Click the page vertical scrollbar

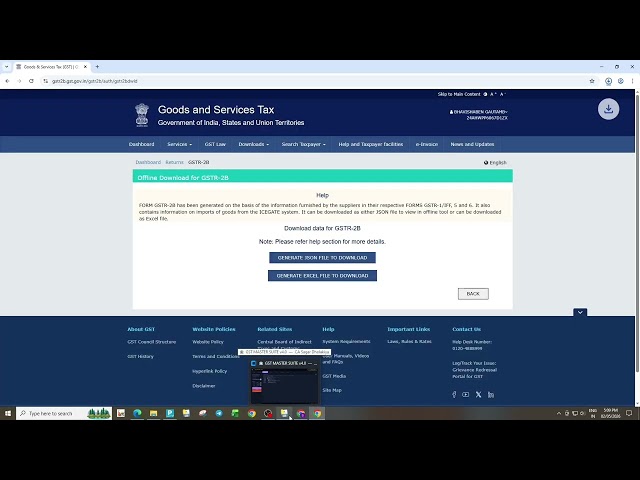click(637, 231)
